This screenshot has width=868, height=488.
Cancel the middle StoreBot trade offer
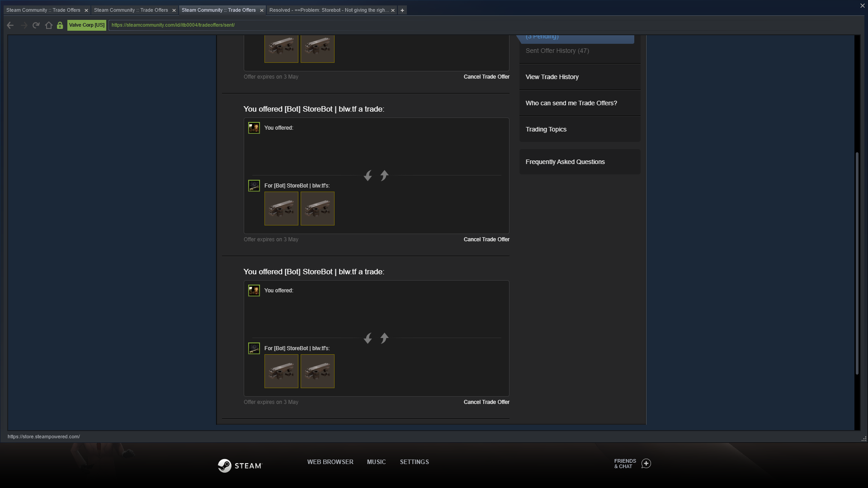click(486, 239)
